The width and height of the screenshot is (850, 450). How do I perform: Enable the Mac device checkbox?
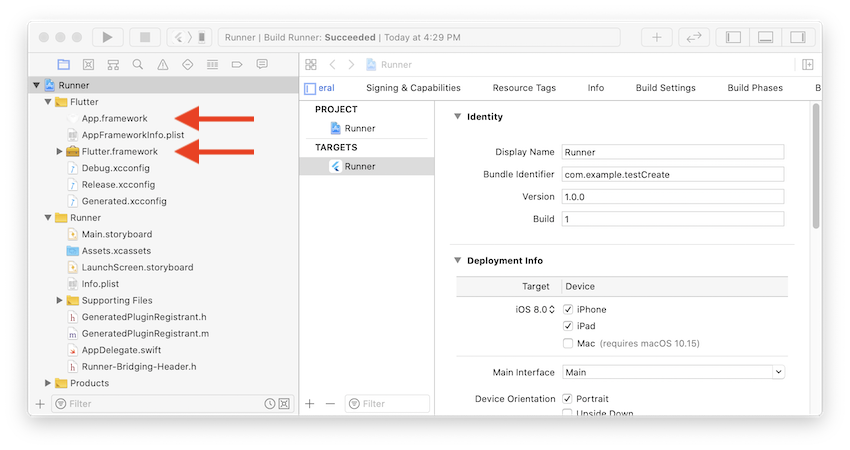click(x=568, y=343)
